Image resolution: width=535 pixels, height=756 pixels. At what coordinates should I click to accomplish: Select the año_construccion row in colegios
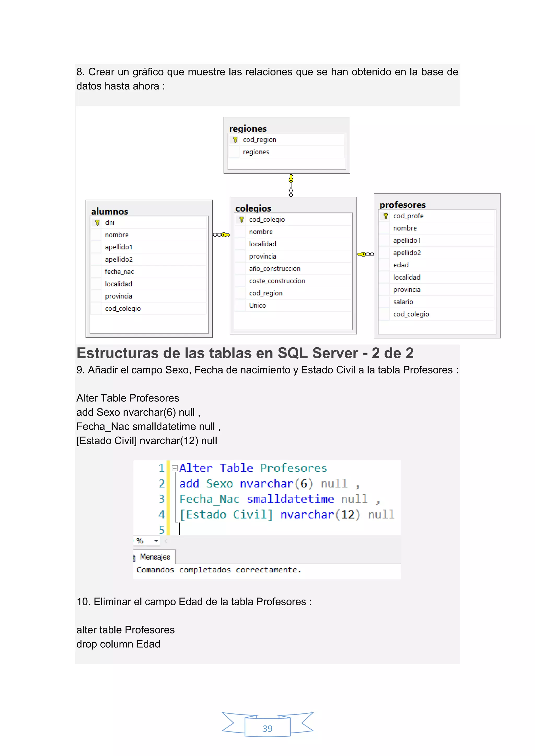point(293,269)
